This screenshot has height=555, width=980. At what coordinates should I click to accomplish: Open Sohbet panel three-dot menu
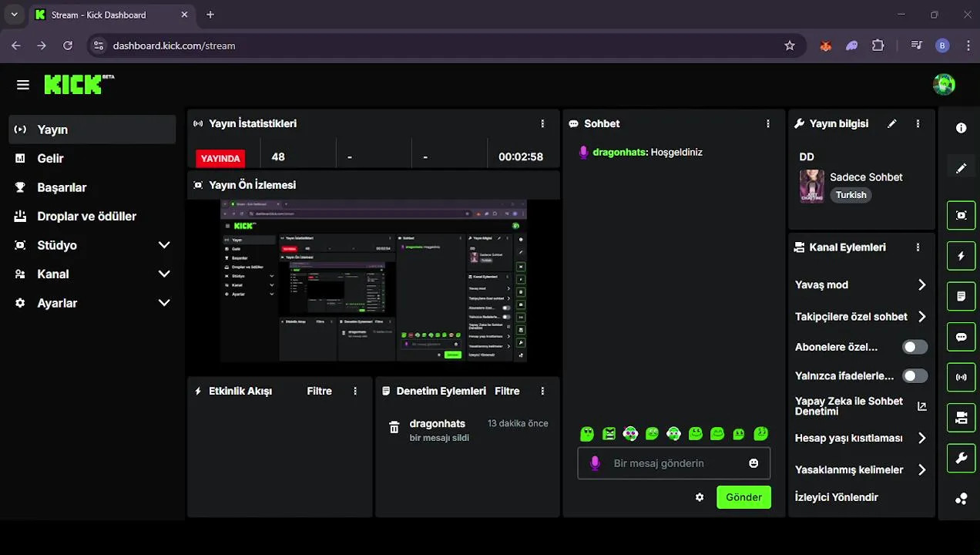[x=767, y=123]
